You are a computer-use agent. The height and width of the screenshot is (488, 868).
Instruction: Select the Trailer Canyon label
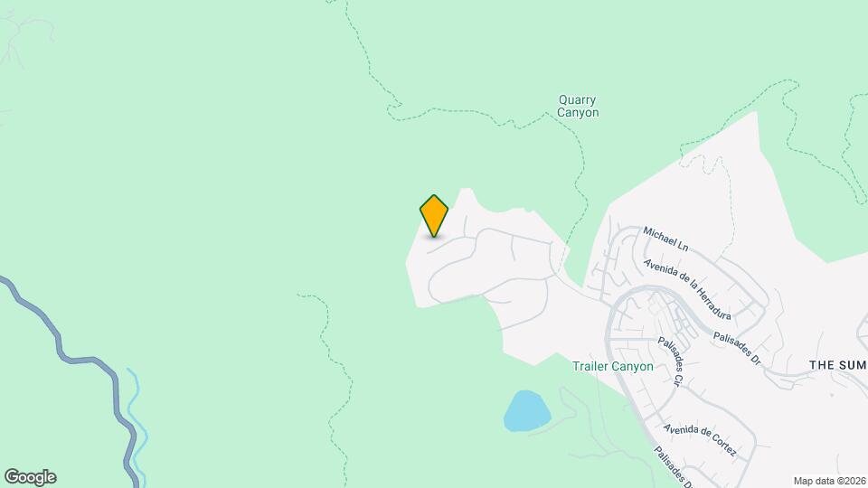612,366
